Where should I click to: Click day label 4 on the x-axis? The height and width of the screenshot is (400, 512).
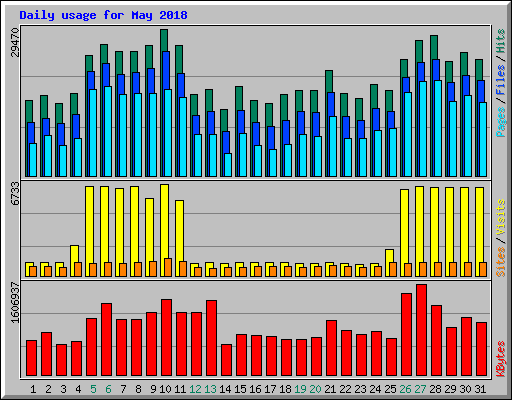coord(78,389)
